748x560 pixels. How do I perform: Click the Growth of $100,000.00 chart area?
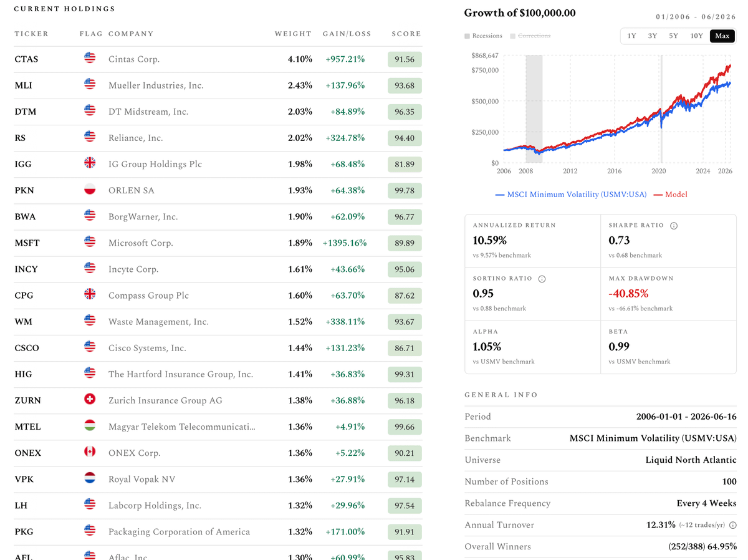618,109
